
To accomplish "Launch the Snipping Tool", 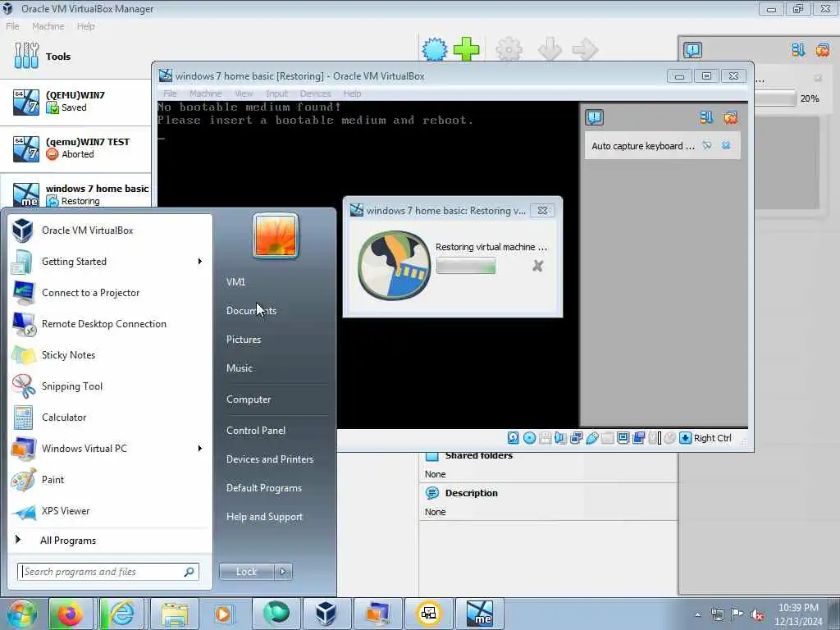I will (x=110, y=386).
